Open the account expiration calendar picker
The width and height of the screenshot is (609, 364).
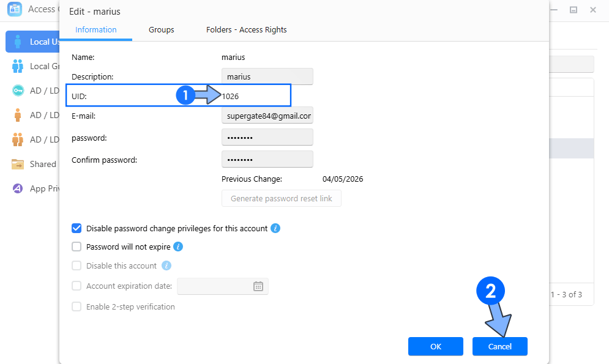[x=258, y=286]
